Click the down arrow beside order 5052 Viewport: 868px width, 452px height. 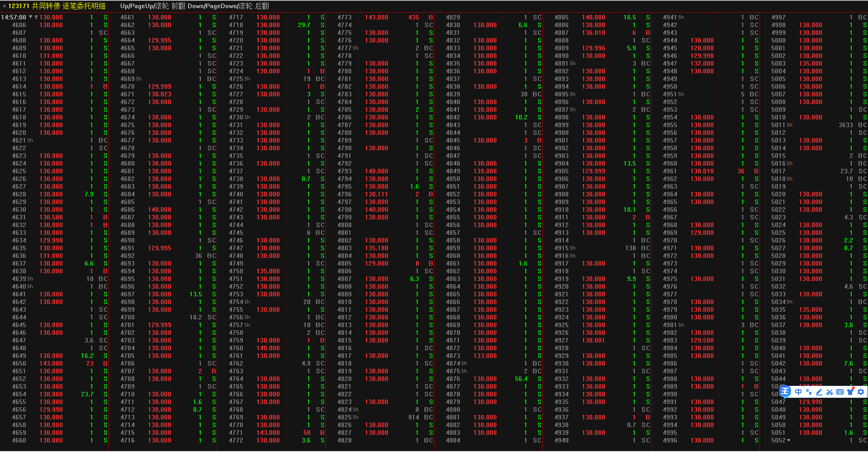tap(789, 441)
